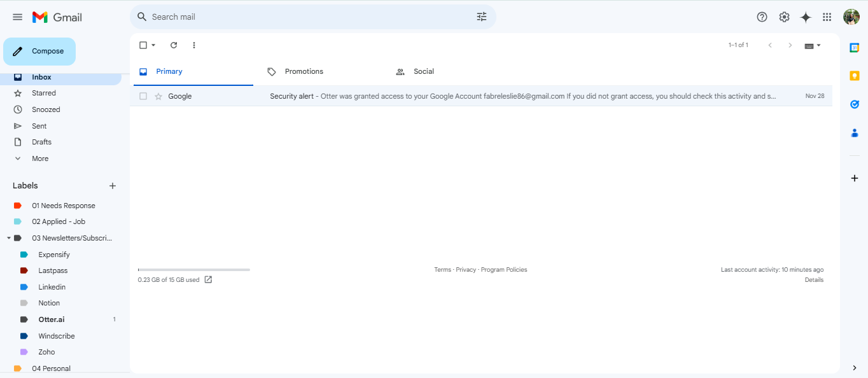This screenshot has width=868, height=378.
Task: Star the Google security alert email
Action: pyautogui.click(x=158, y=96)
